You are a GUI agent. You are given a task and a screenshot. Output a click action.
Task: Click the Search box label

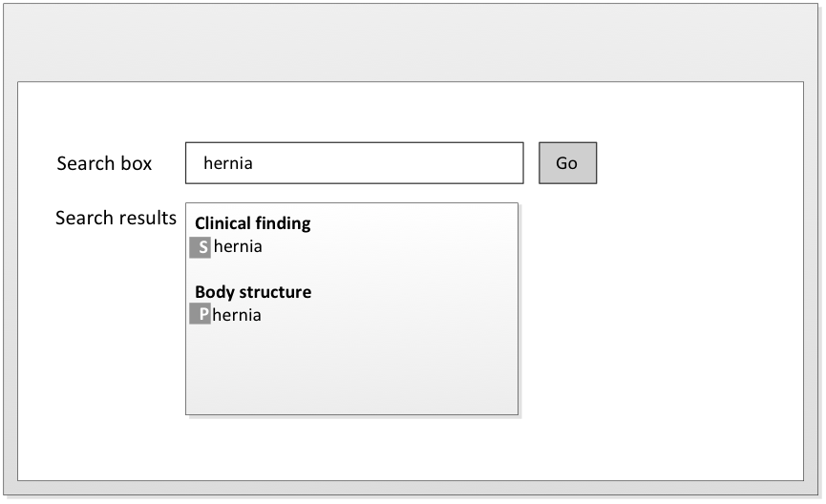pos(104,163)
